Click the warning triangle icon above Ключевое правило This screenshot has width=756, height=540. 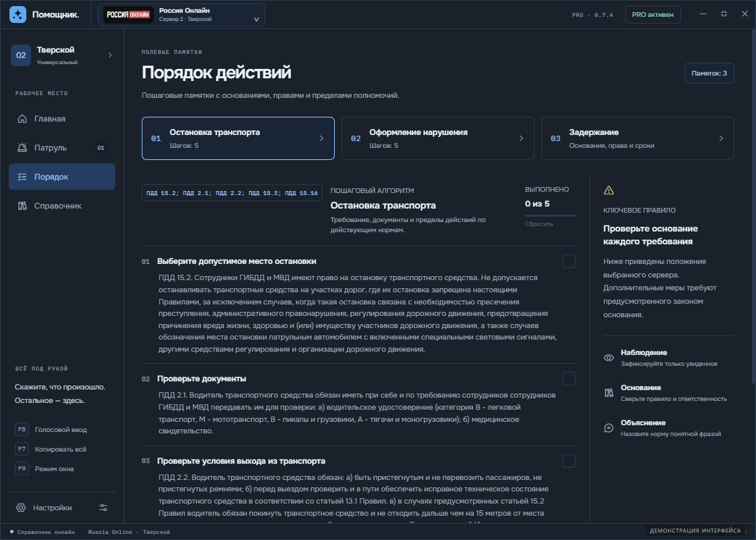(609, 190)
